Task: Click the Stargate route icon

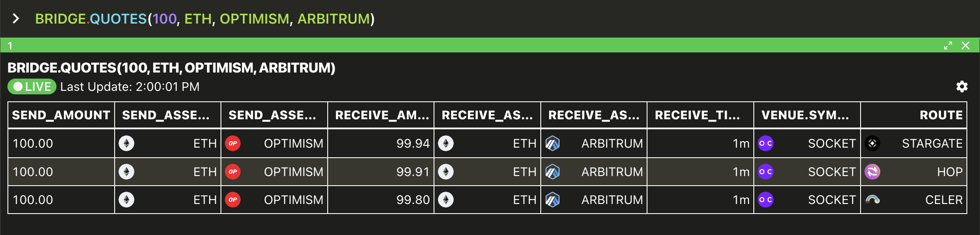Action: click(x=872, y=143)
